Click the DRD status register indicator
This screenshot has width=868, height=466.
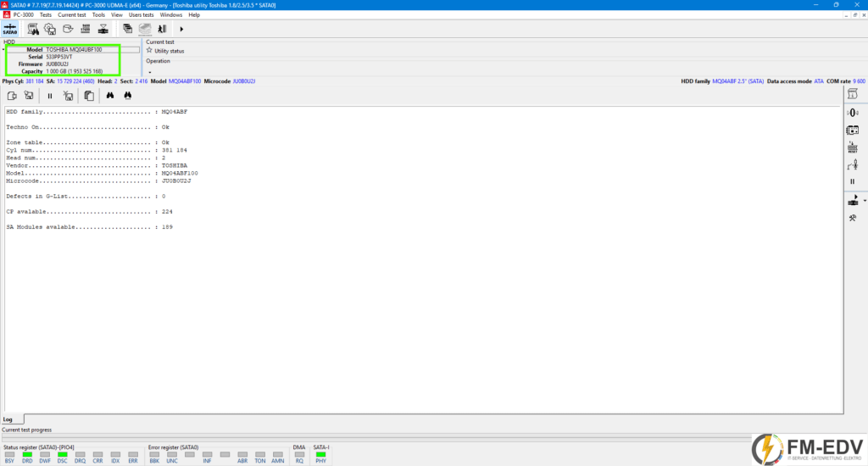(27, 458)
